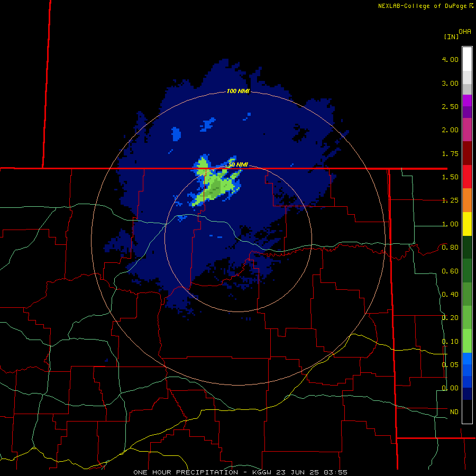
Task: Select the 1.50 legend value
Action: click(x=450, y=177)
